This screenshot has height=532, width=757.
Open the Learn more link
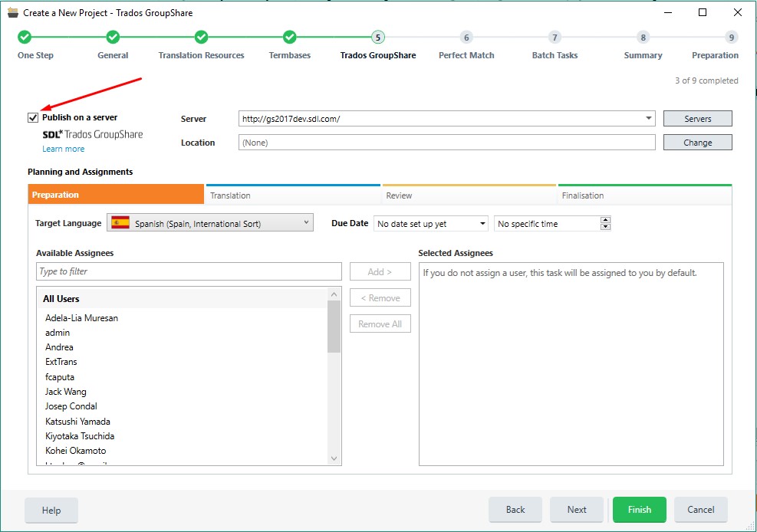point(63,149)
